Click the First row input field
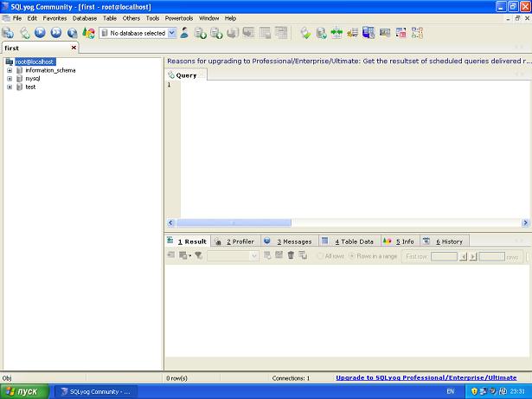The image size is (532, 399). tap(444, 256)
